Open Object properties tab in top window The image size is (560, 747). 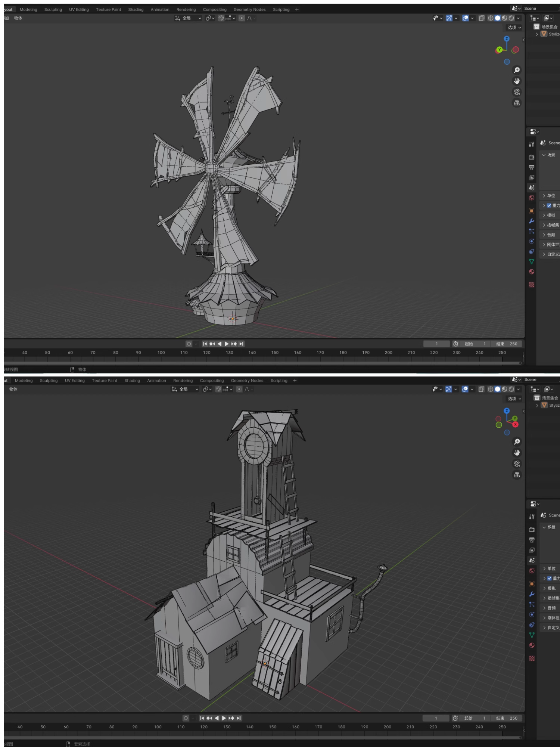(532, 211)
